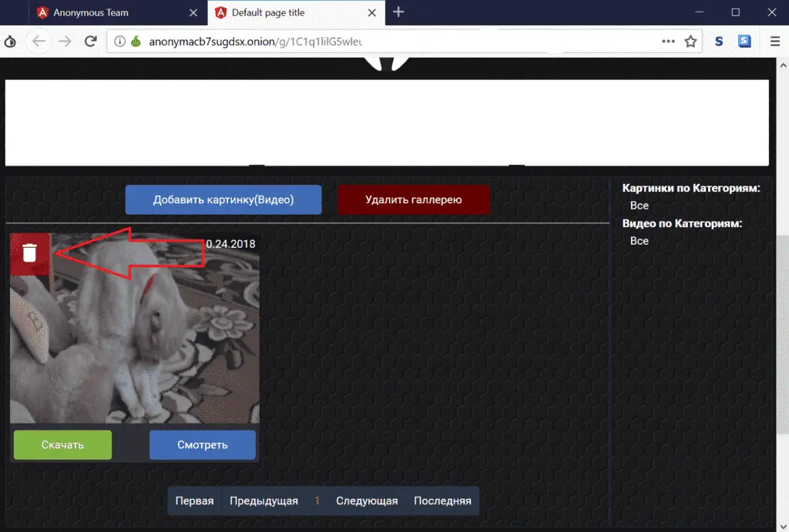Open the Tor onion button in the toolbar

(10, 42)
